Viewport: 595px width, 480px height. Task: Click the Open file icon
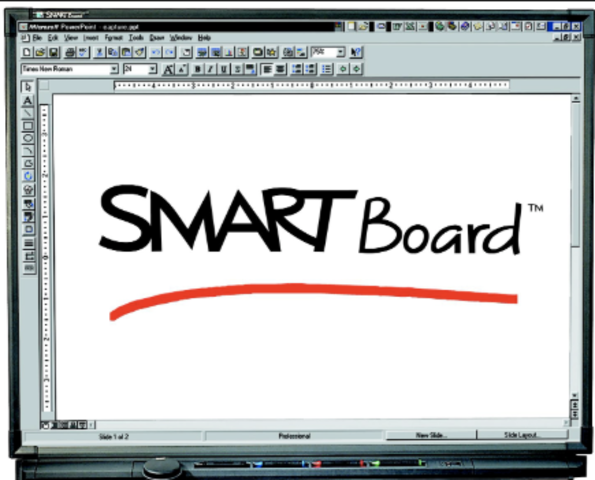click(40, 52)
